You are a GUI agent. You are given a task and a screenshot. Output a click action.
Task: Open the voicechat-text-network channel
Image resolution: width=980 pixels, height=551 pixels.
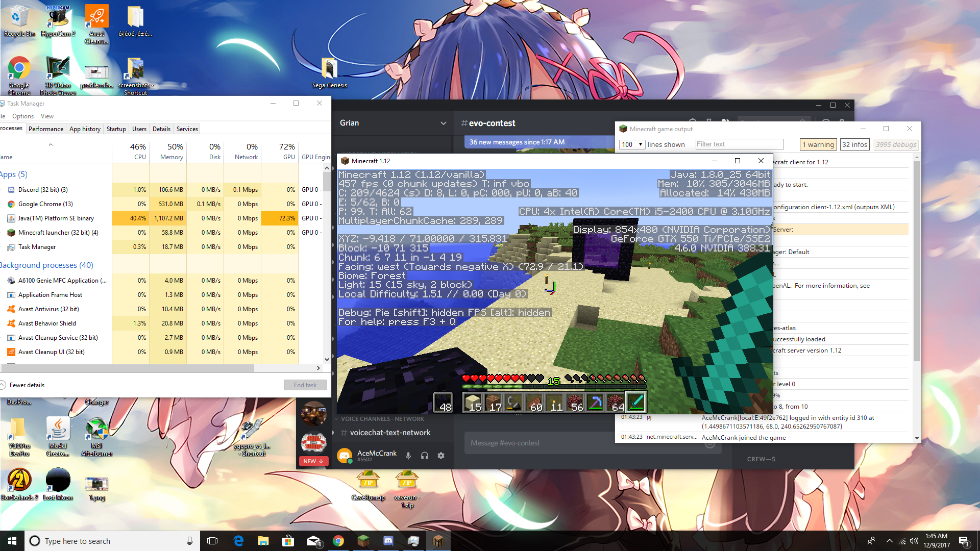point(390,433)
